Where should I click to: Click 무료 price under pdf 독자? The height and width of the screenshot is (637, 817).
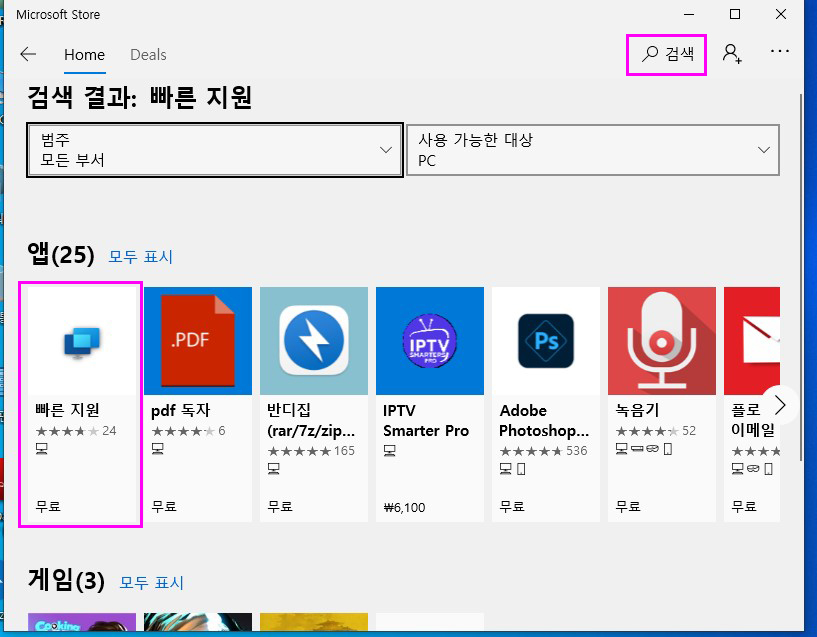(164, 507)
